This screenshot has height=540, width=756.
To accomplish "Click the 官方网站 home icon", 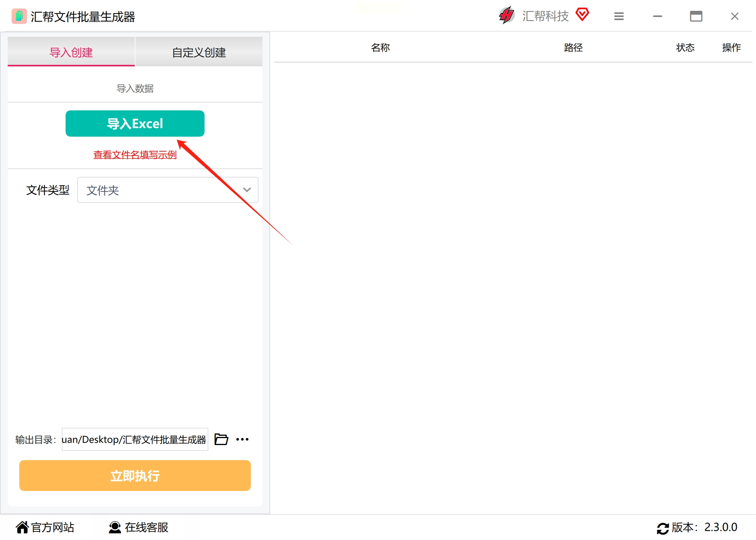I will [22, 527].
